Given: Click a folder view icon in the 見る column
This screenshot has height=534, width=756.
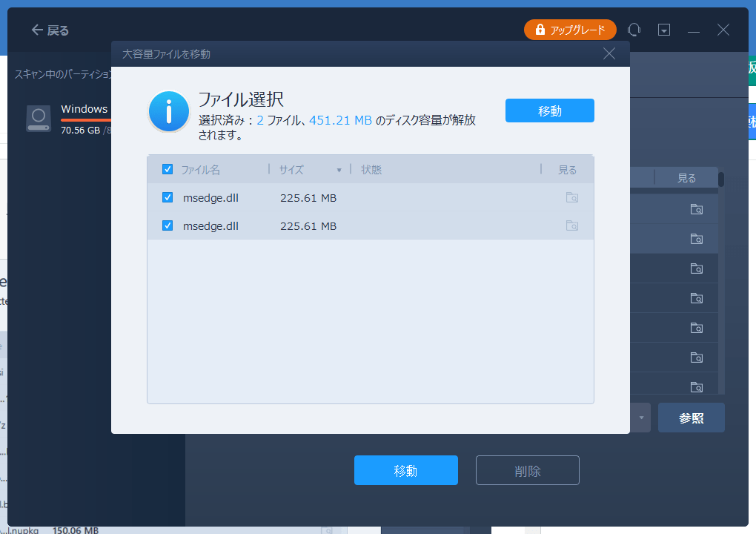Looking at the screenshot, I should coord(696,208).
